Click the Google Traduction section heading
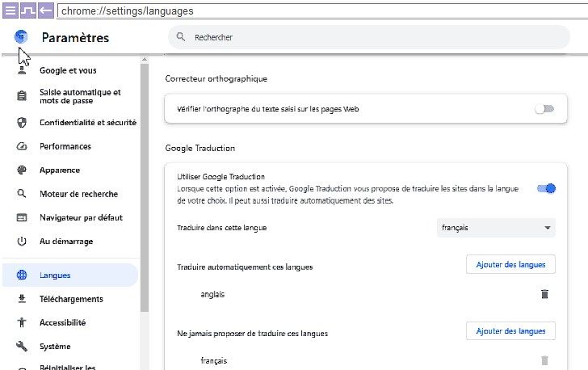 pyautogui.click(x=199, y=148)
